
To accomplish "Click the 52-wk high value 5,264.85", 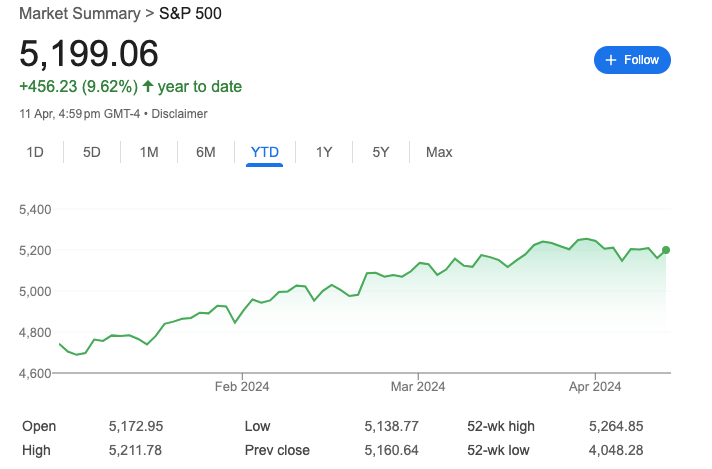I will pyautogui.click(x=616, y=426).
